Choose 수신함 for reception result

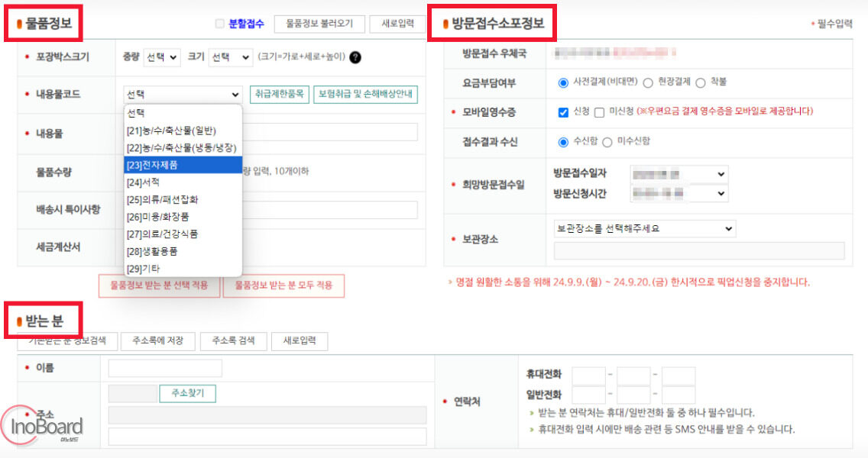coord(563,142)
